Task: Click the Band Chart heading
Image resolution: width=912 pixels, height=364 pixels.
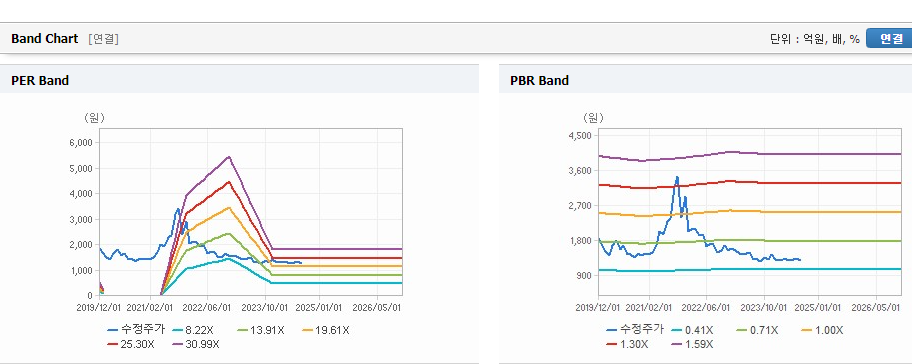Action: [x=44, y=39]
